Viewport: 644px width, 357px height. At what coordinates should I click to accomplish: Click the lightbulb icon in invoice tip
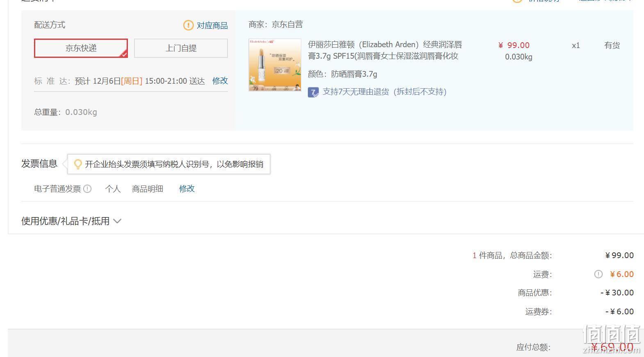click(x=77, y=164)
